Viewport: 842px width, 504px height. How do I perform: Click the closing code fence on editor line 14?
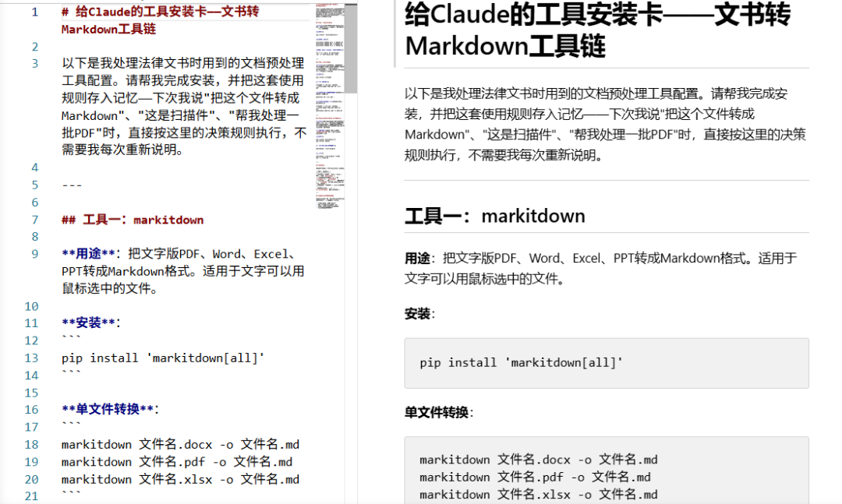coord(71,372)
